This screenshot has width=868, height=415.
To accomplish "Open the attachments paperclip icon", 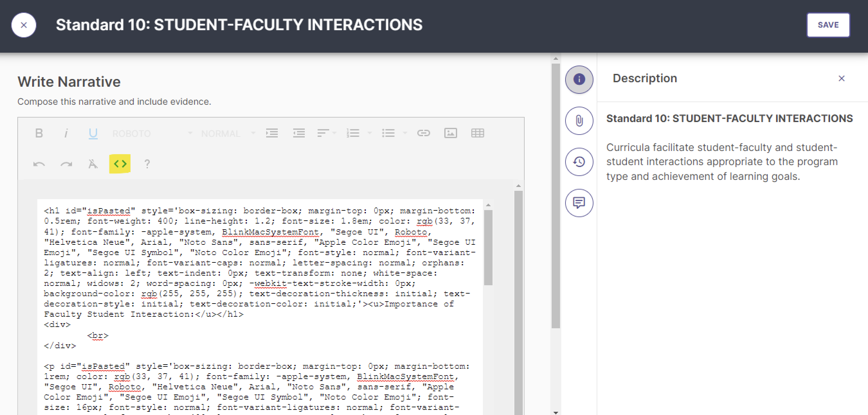I will coord(579,121).
